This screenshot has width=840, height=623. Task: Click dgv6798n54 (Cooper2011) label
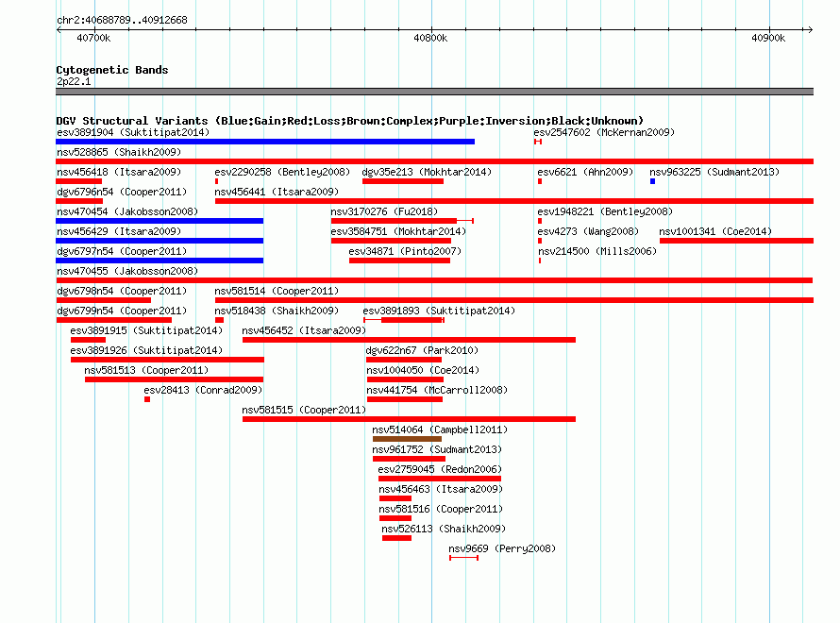(122, 291)
